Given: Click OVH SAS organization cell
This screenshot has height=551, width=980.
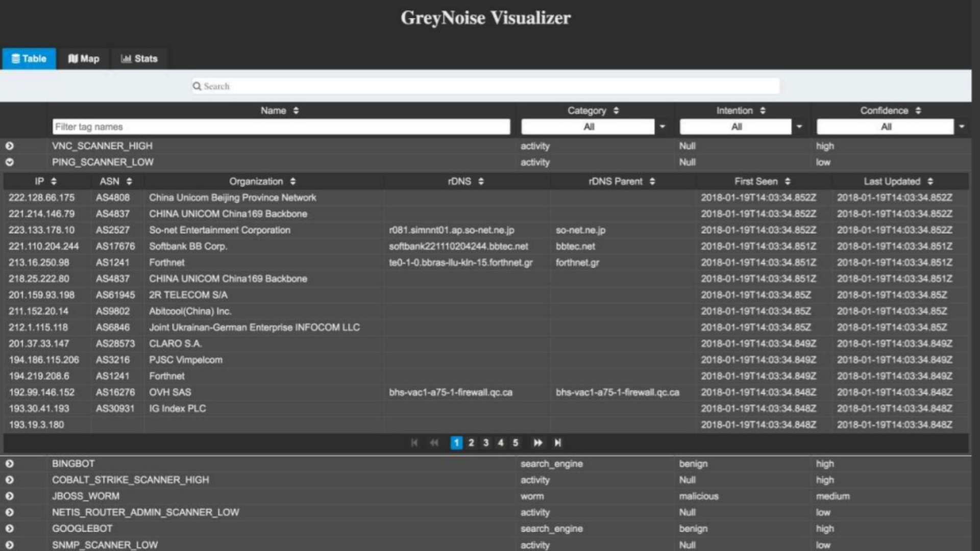Looking at the screenshot, I should tap(170, 392).
